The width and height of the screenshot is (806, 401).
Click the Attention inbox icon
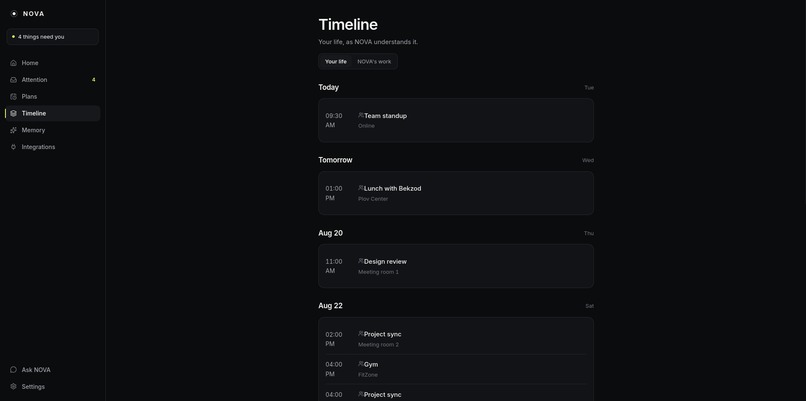click(13, 80)
